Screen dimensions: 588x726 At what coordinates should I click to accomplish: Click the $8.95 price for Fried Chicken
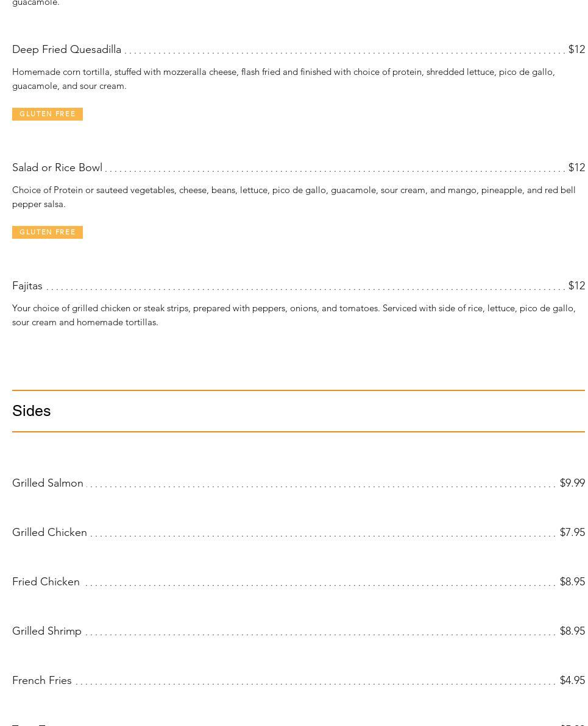tap(572, 582)
